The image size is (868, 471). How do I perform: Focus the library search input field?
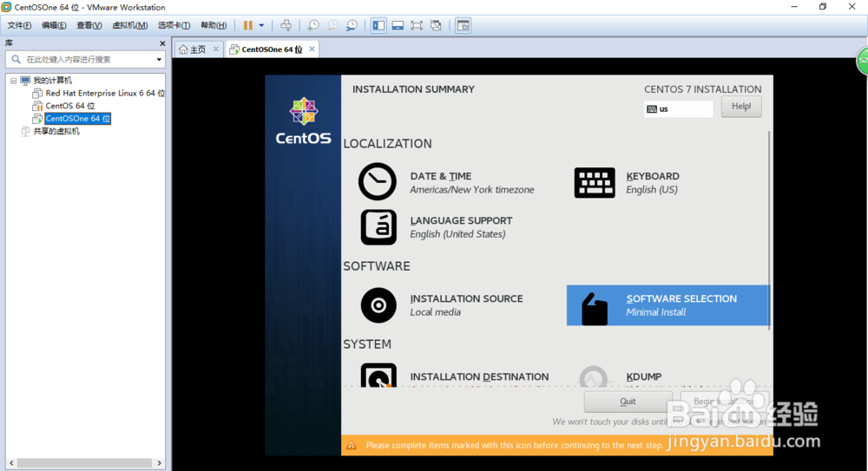85,59
